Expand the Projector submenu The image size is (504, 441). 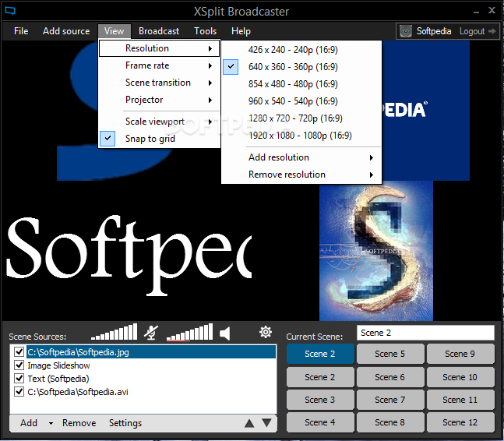coord(160,100)
